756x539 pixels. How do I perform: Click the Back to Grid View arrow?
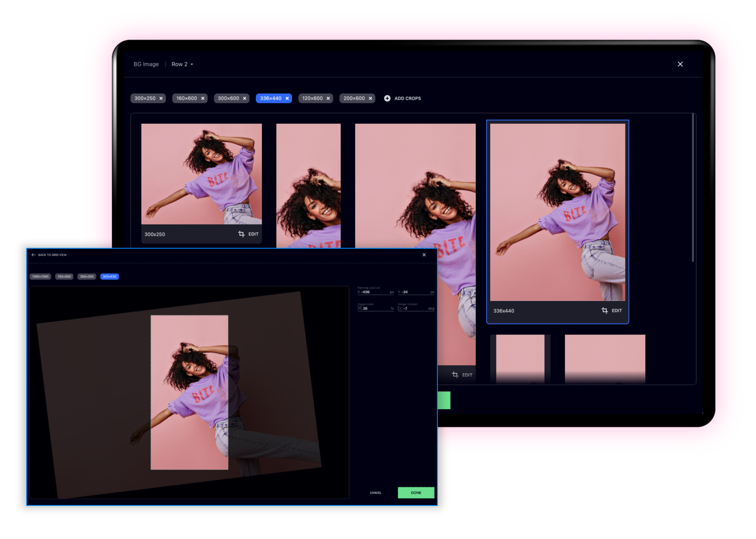coord(34,255)
